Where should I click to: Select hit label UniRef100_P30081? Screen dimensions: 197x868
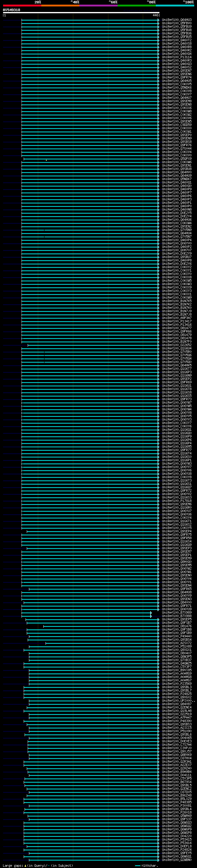tap(176, 805)
